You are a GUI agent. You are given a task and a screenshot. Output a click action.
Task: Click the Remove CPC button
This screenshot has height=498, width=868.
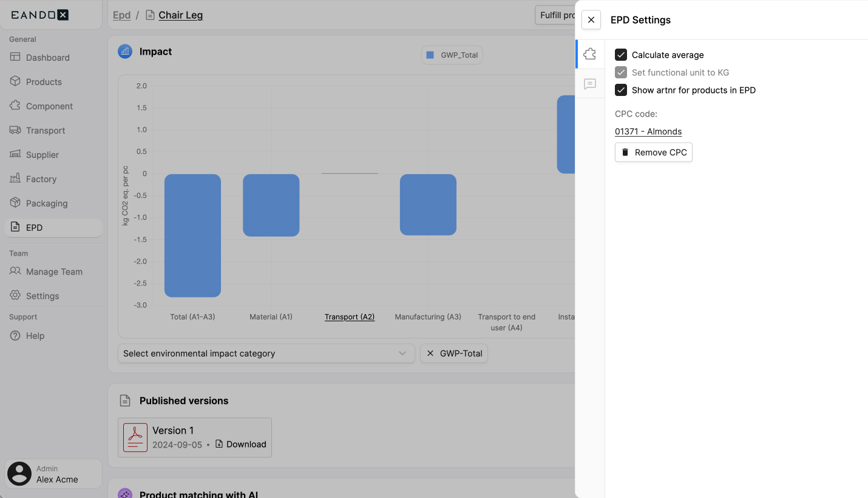653,152
